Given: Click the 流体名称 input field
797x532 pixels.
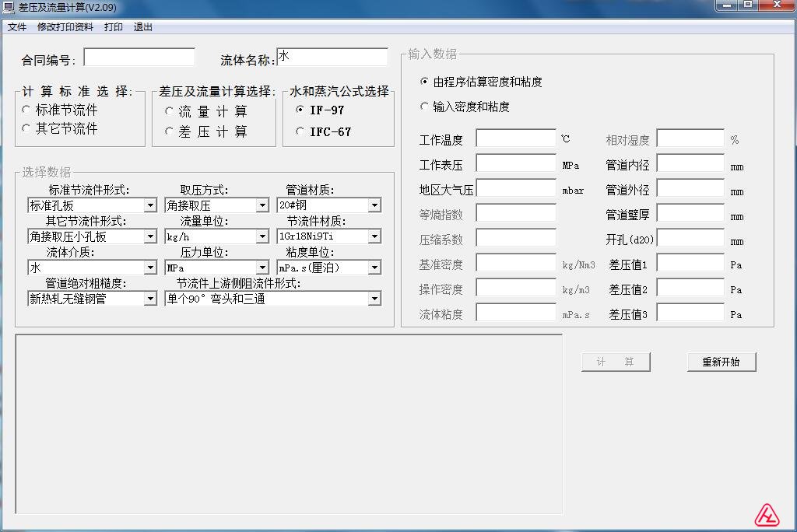Looking at the screenshot, I should click(x=332, y=57).
